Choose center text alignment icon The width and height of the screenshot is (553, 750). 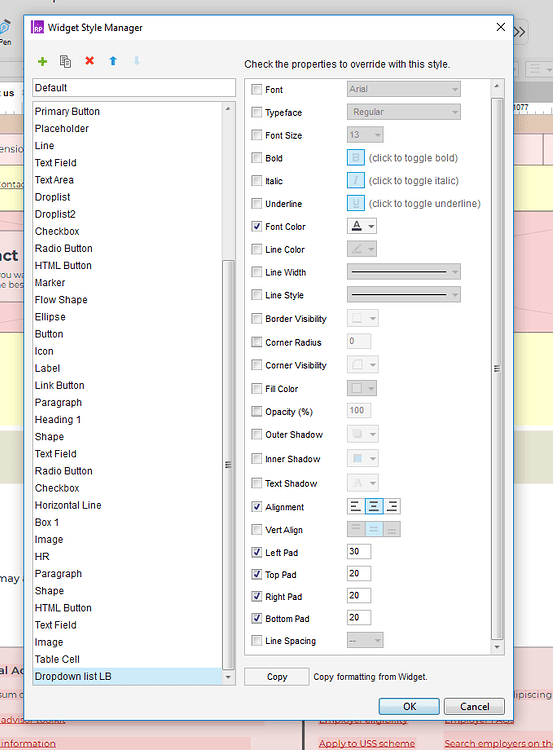click(x=374, y=506)
